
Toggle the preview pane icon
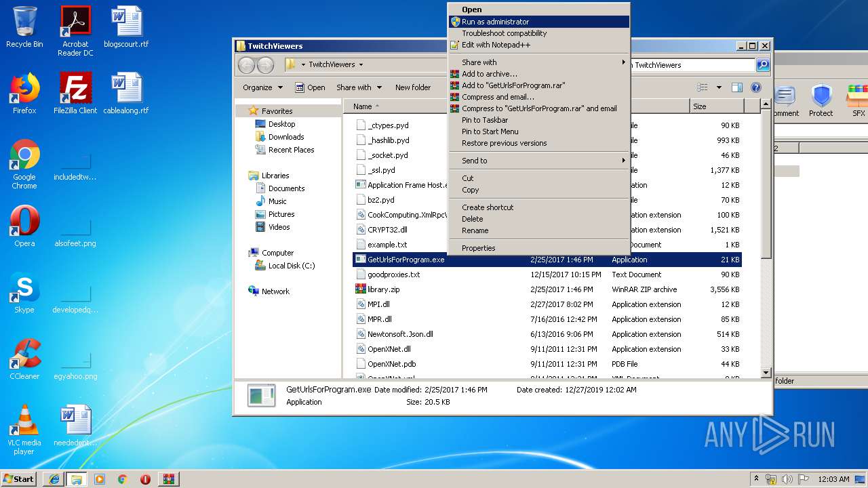[x=737, y=87]
